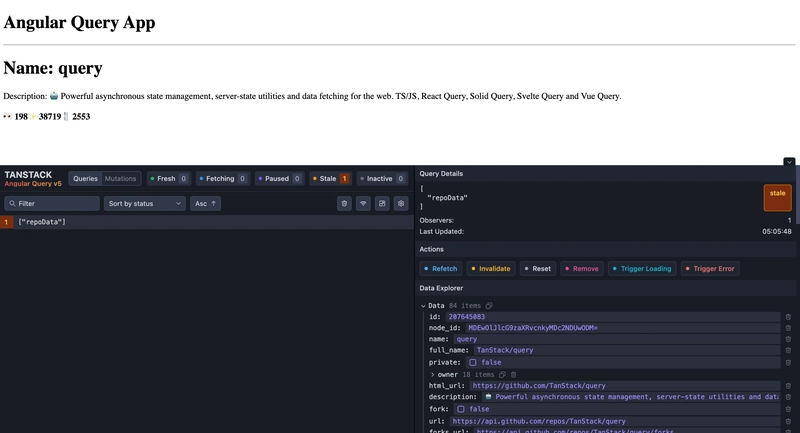Viewport: 800px width, 433px height.
Task: Delete the full_name entry with trash icon
Action: (788, 351)
